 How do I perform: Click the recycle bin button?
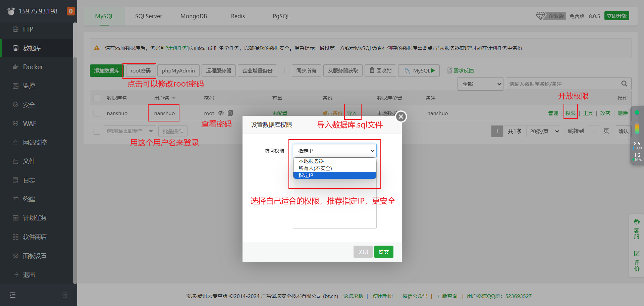[380, 70]
